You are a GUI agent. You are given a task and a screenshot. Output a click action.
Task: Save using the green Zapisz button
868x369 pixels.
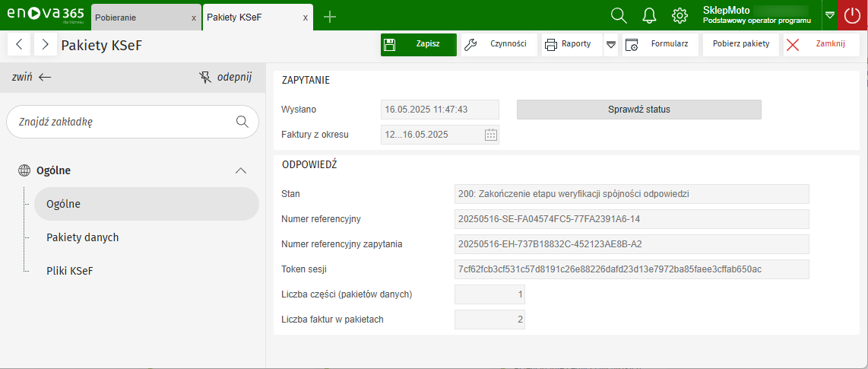click(x=419, y=45)
